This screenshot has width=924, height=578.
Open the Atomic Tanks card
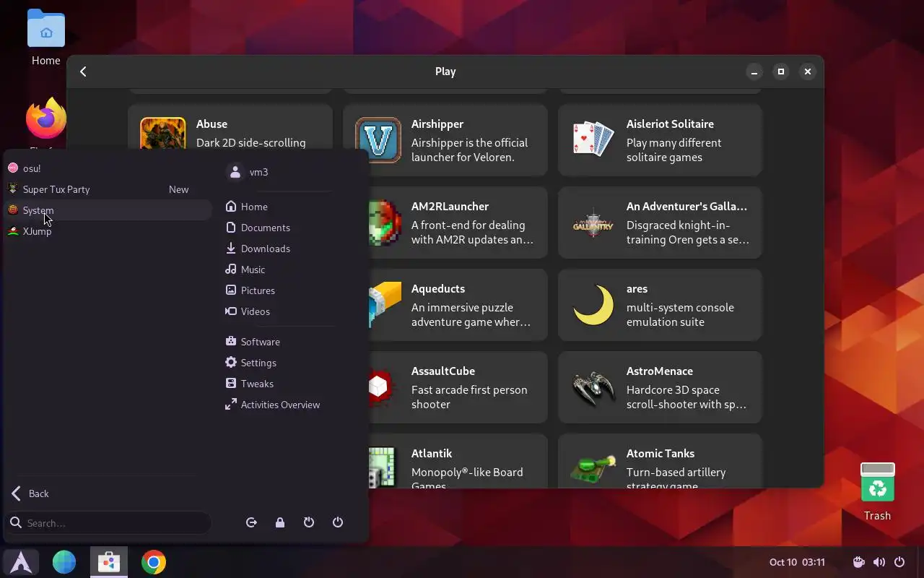(x=660, y=461)
